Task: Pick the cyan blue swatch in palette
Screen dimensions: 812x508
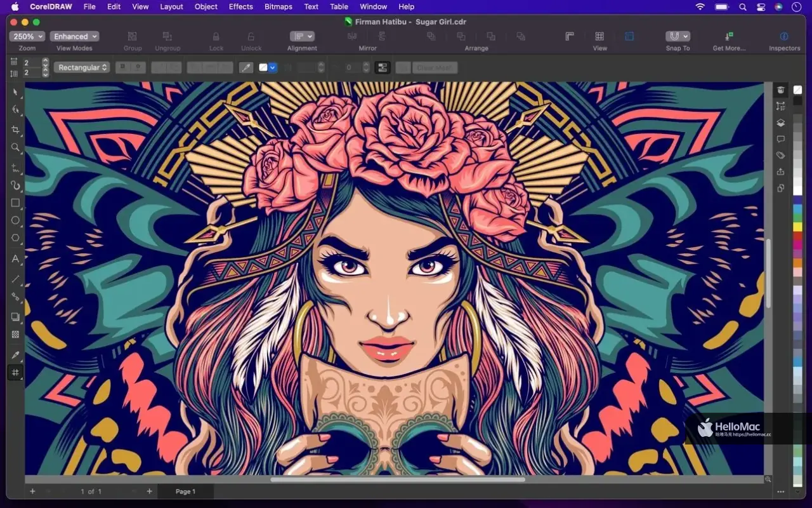Action: (x=797, y=209)
